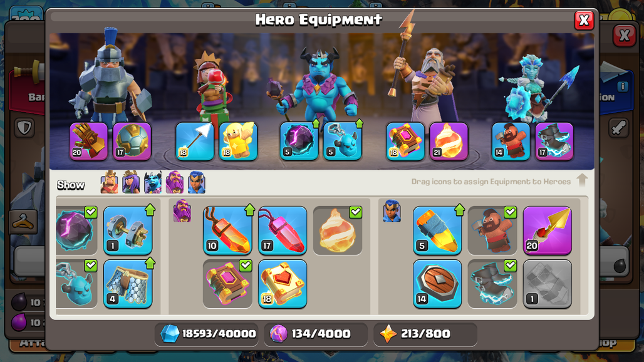This screenshot has width=644, height=362.
Task: Select the level 20 Spiky Ball glove equipment
Action: click(89, 141)
